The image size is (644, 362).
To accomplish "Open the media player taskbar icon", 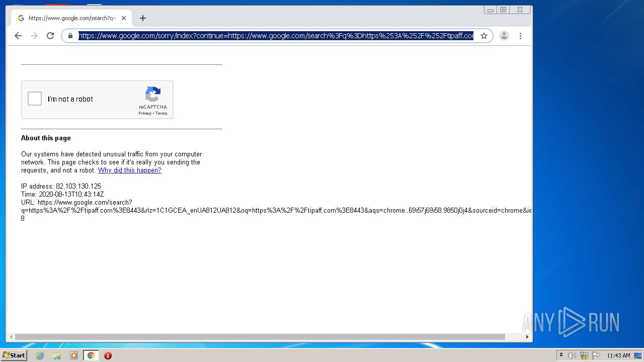I will 74,355.
